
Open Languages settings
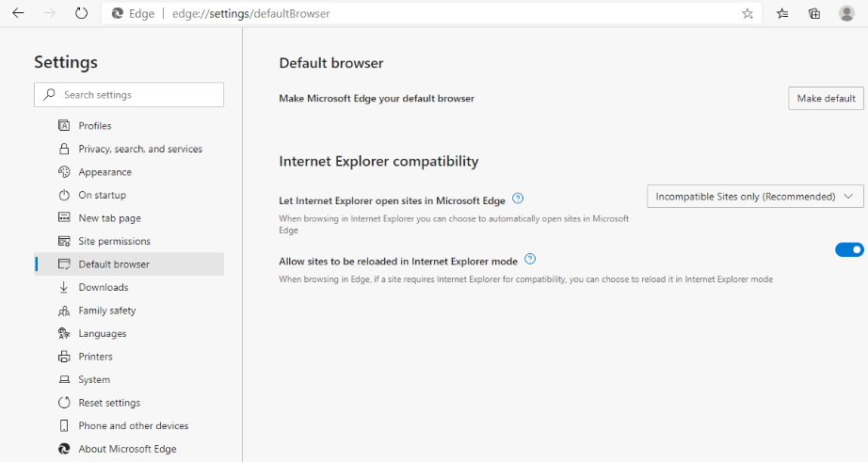(x=128, y=333)
